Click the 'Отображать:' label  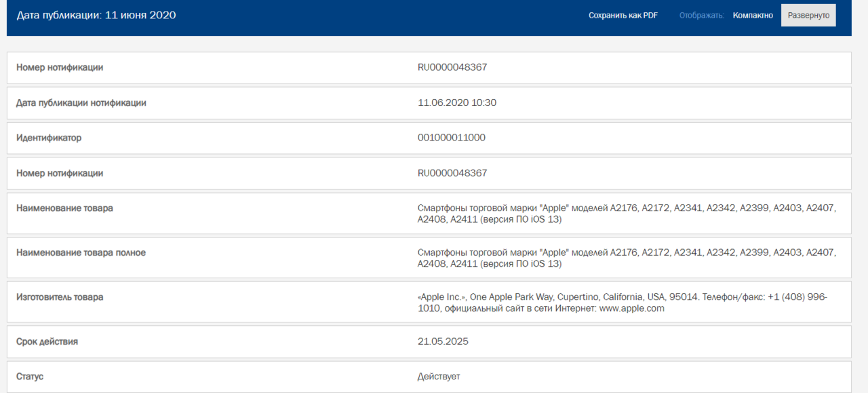click(x=702, y=16)
